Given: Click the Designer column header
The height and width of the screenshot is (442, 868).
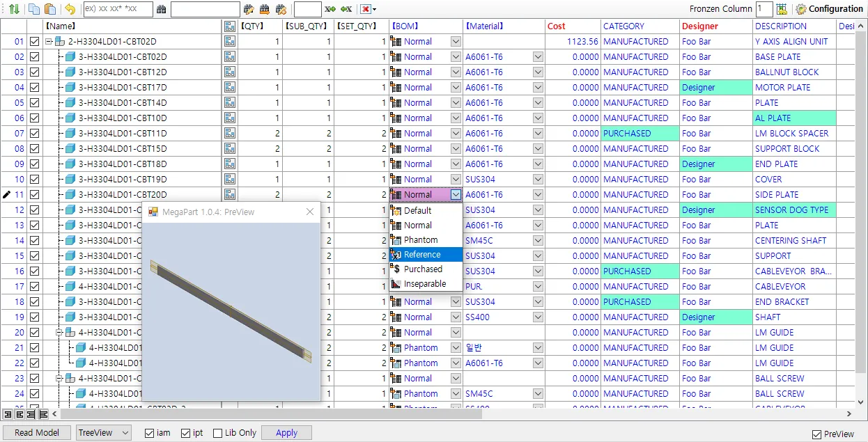Looking at the screenshot, I should [716, 26].
